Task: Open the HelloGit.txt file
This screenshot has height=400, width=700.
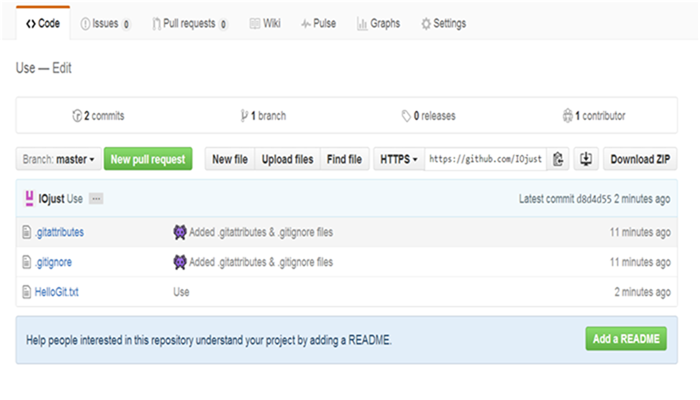Action: pyautogui.click(x=57, y=292)
